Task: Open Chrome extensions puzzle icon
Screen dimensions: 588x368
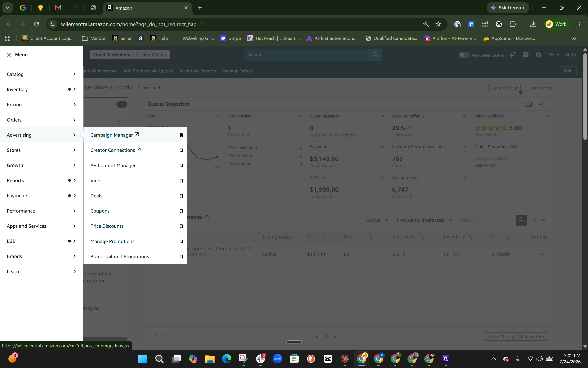Action: (513, 24)
